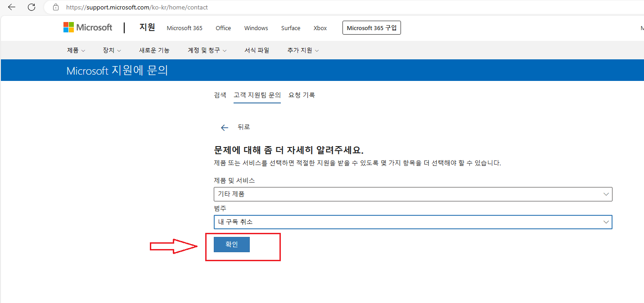The image size is (644, 303).
Task: Expand the 계정 및 청구 menu
Action: [x=207, y=50]
